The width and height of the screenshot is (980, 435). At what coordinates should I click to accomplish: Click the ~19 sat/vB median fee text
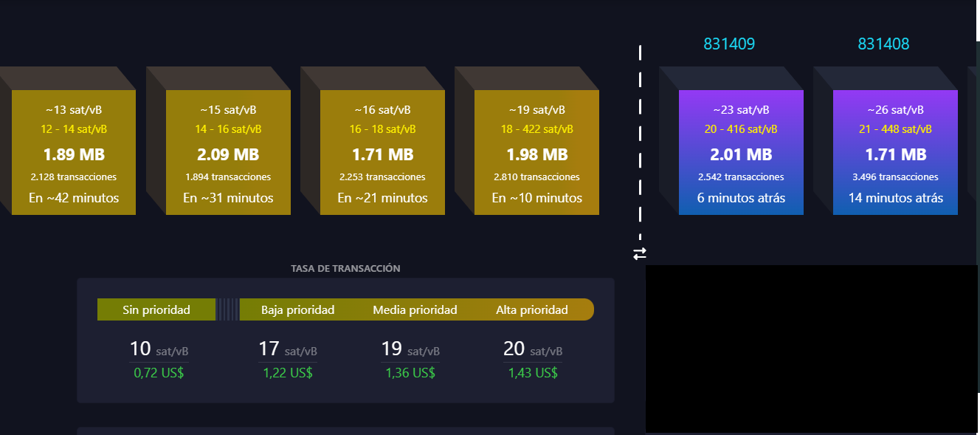tap(536, 110)
